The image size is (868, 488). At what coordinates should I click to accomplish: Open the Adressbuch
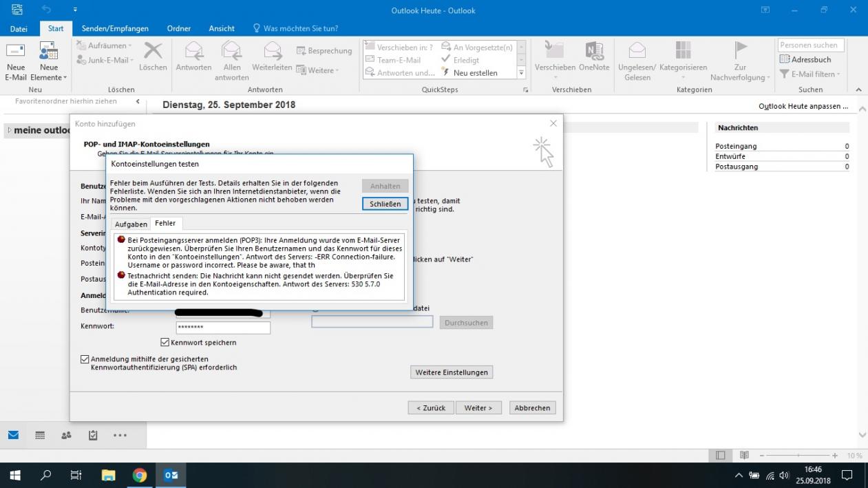805,60
